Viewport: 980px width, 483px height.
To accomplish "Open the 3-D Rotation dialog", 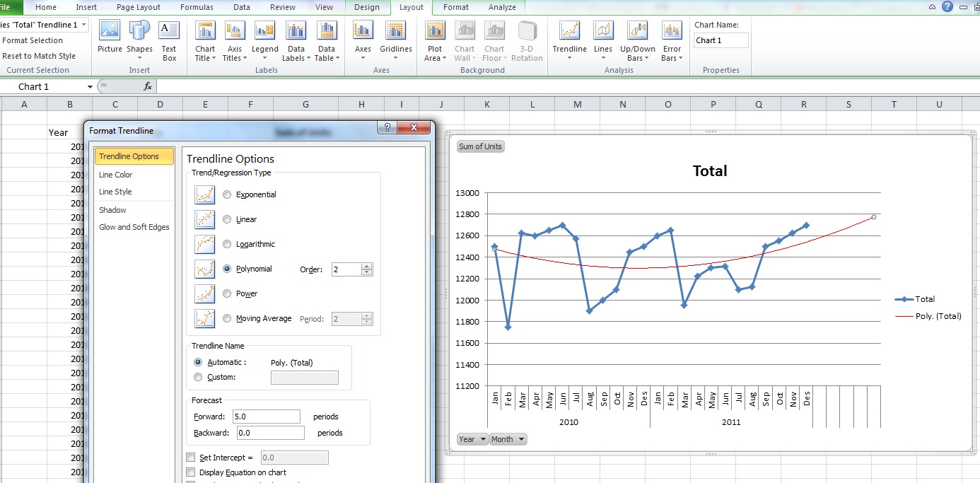I will (527, 39).
